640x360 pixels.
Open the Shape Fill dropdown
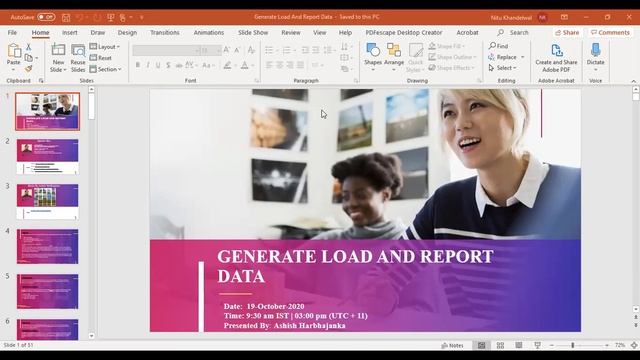447,46
